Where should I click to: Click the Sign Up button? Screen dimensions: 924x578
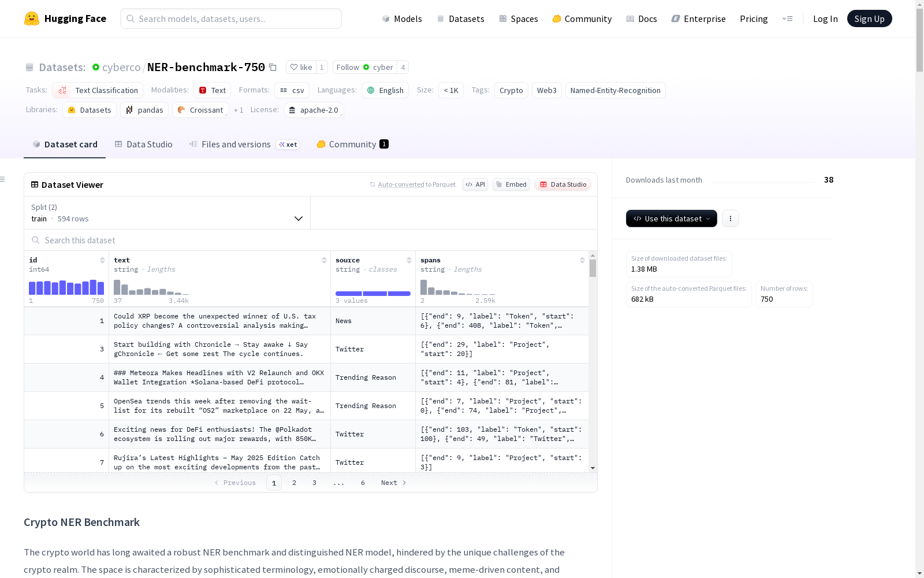869,18
